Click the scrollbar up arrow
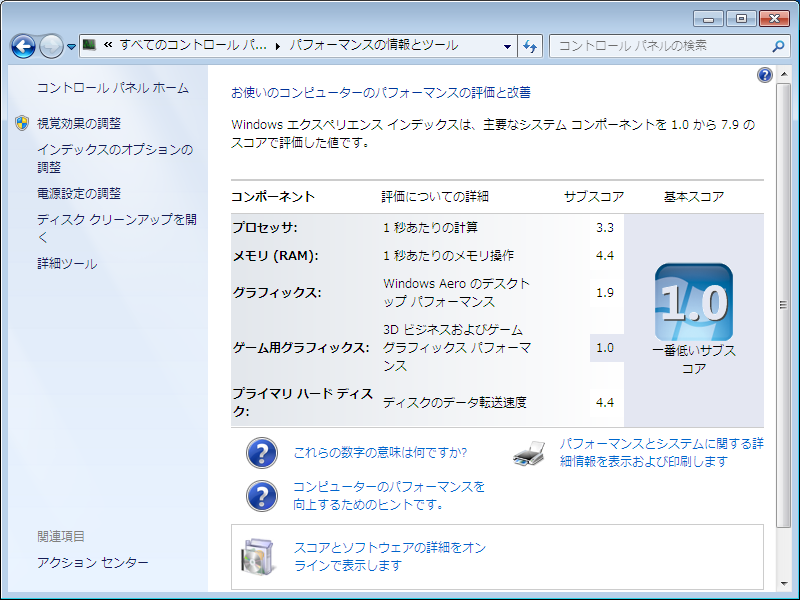This screenshot has width=800, height=600. pyautogui.click(x=783, y=75)
